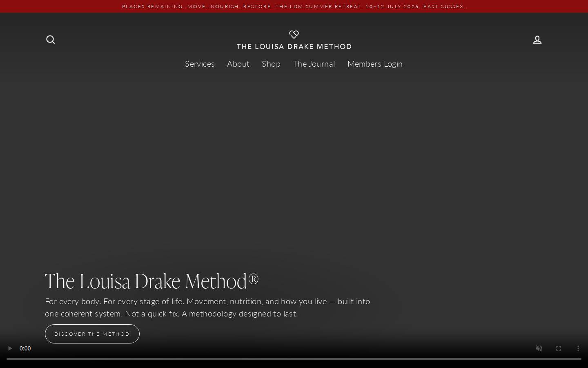Open the LDM Summer Retreat announcement
This screenshot has width=588, height=368.
click(294, 7)
